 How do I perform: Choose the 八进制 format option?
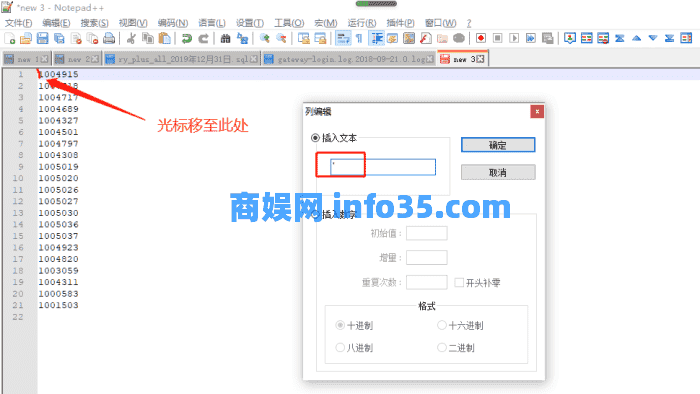pyautogui.click(x=340, y=347)
